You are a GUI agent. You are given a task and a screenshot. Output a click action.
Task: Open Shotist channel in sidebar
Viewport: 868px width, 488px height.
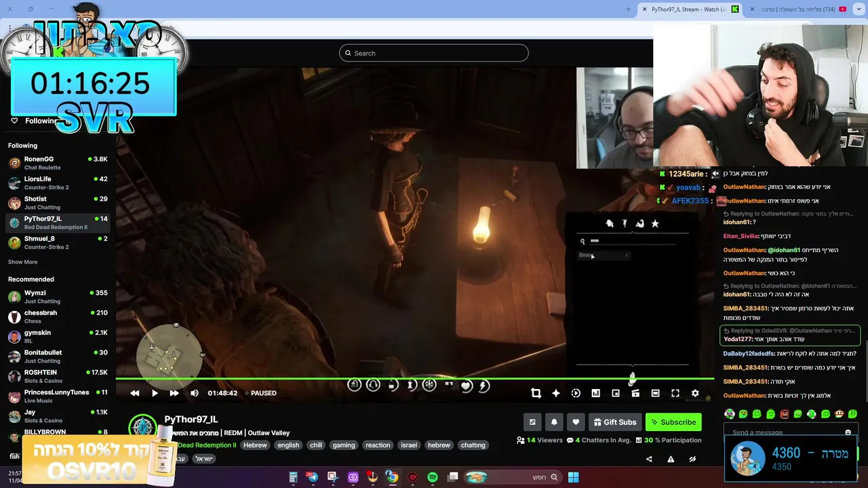click(x=58, y=203)
